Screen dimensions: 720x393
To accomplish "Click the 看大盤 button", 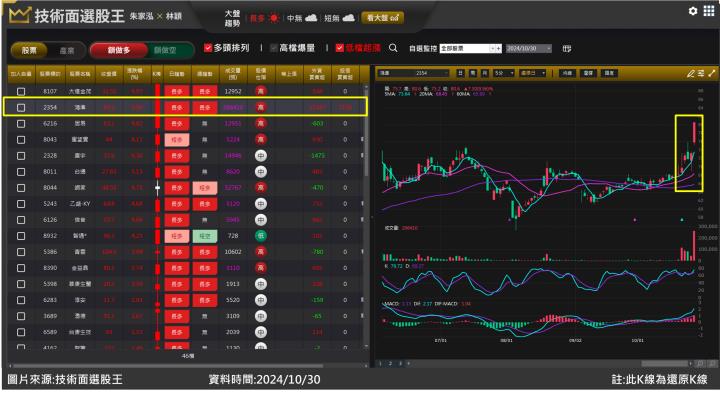I will pyautogui.click(x=382, y=18).
